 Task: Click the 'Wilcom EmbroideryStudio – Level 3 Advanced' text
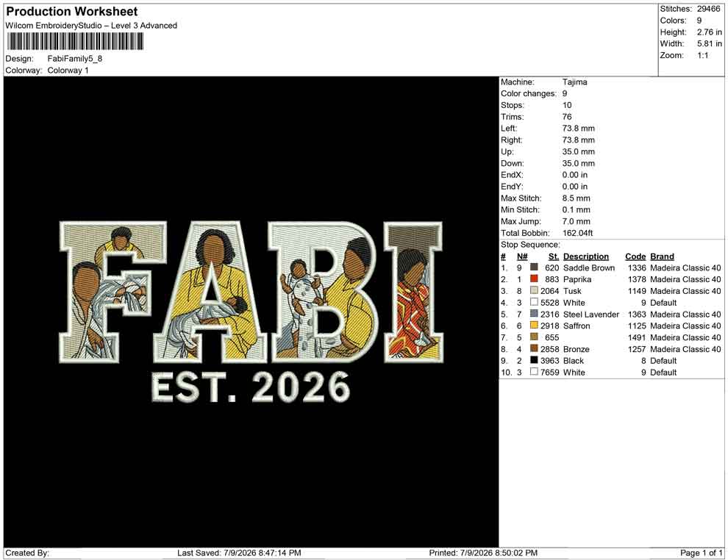(x=91, y=26)
